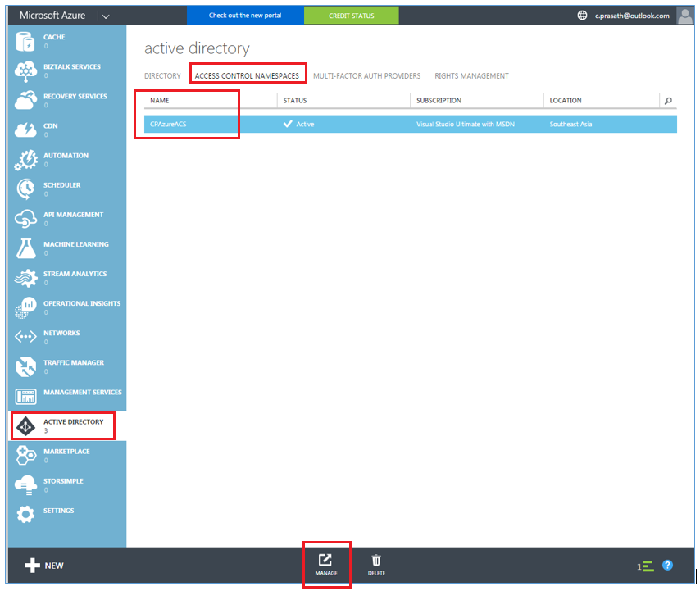Sort by the Location column header
Screen dimensions: 700x591
tap(566, 101)
